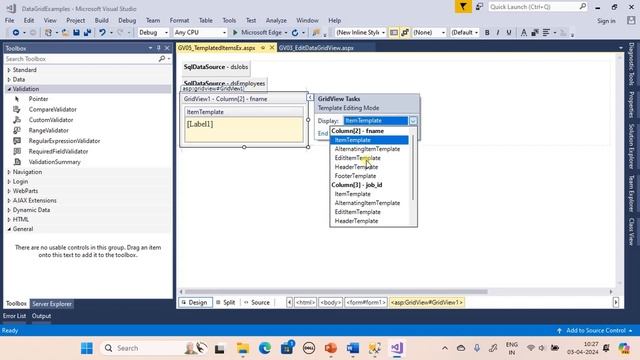Open the text alignment toolbar icon
Screen dimensions: 640x360
pos(546,32)
